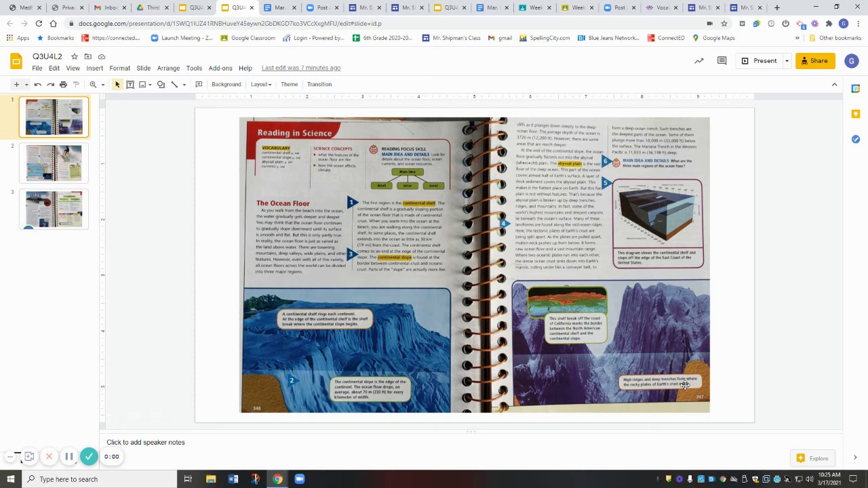868x488 pixels.
Task: Add a comment from toolbar
Action: point(199,85)
